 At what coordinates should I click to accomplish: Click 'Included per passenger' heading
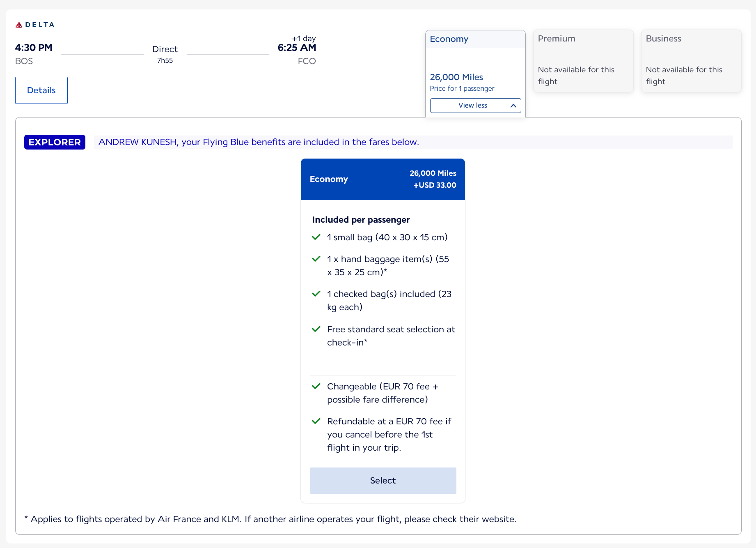pos(361,220)
